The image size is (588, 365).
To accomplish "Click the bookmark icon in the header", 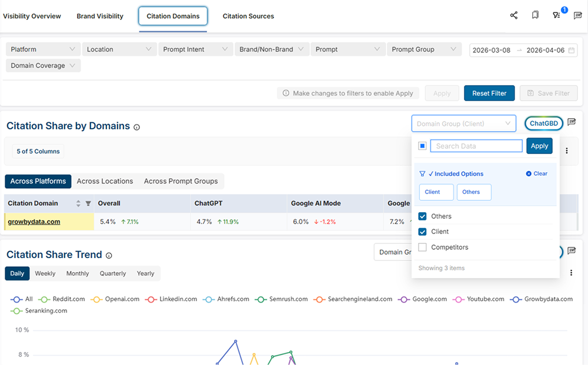I will [x=535, y=16].
